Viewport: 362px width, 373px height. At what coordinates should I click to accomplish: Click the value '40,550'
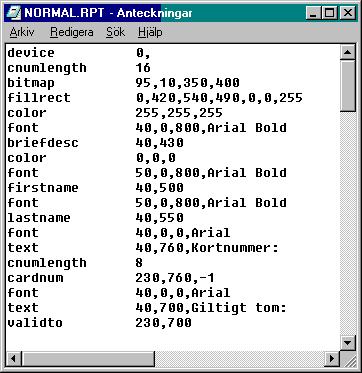[159, 218]
